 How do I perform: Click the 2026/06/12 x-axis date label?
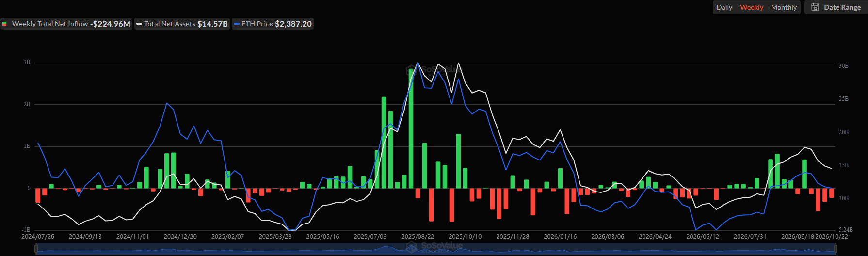click(703, 237)
